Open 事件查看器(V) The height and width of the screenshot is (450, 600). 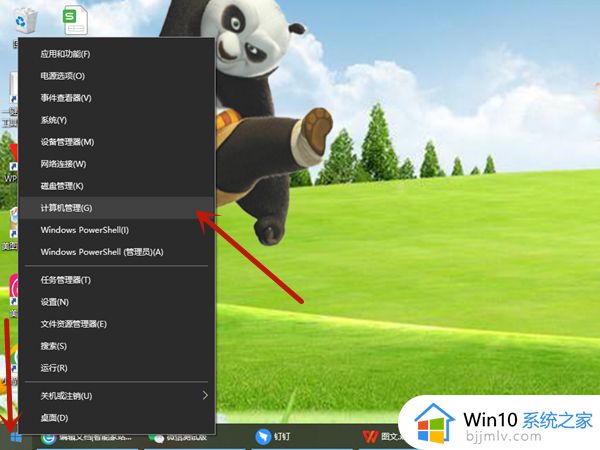tap(117, 98)
